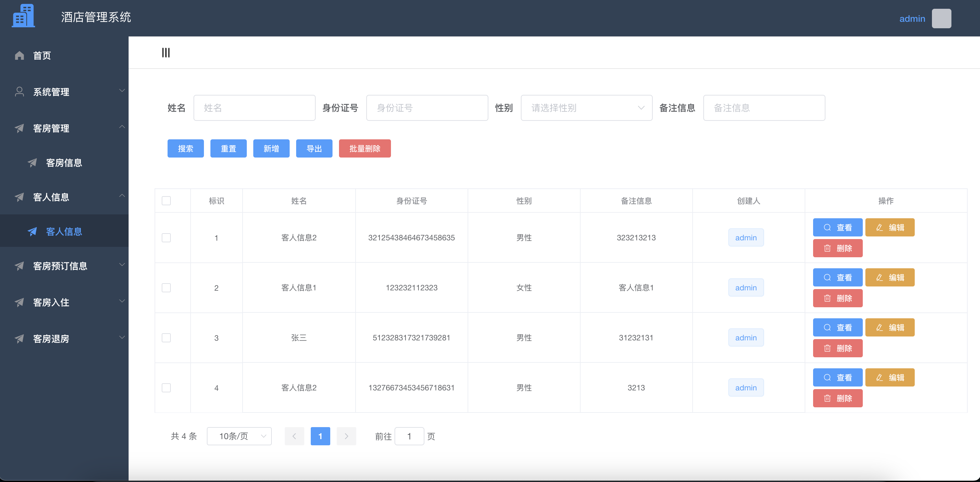Click the paper-plane icon beside 客房管理
Screen dimensions: 980x482
click(x=19, y=129)
